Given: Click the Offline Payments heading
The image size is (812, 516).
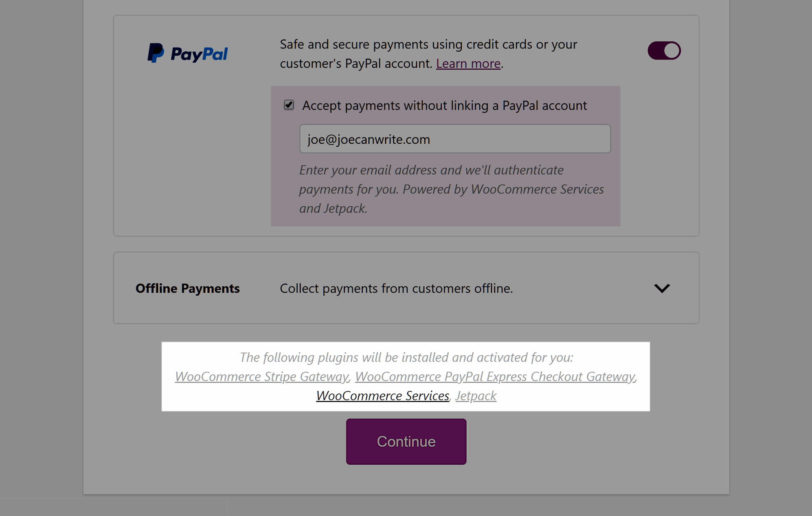Looking at the screenshot, I should coord(187,288).
